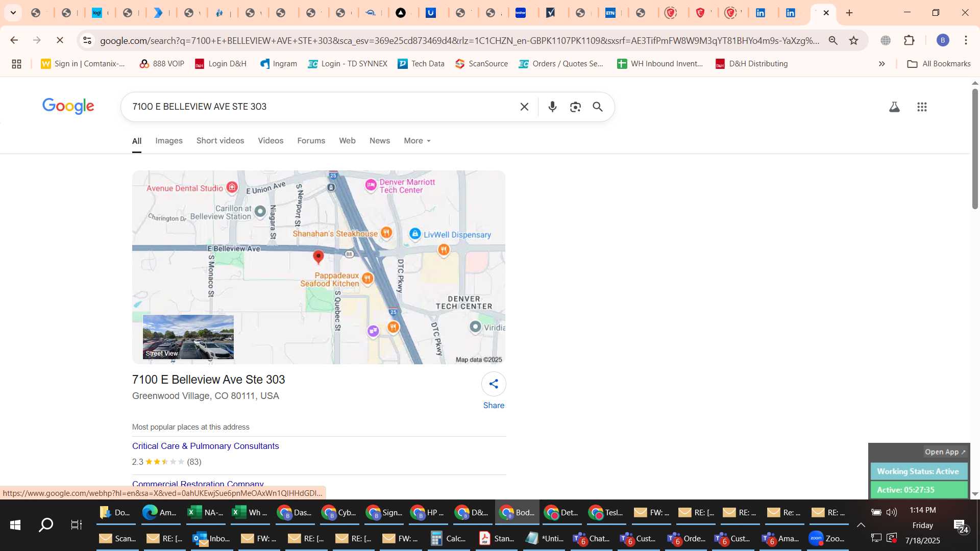Image resolution: width=980 pixels, height=551 pixels.
Task: Switch to Videos results tab
Action: (x=271, y=141)
